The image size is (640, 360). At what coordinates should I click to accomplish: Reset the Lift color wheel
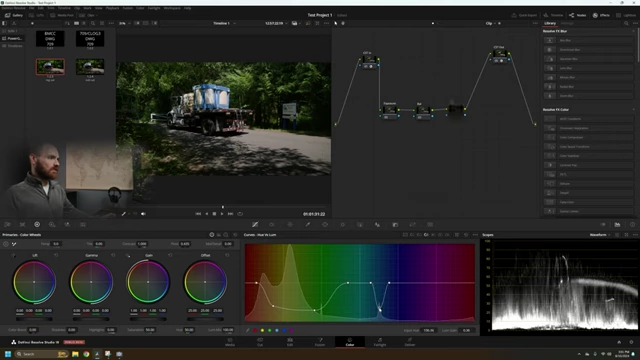click(x=56, y=255)
